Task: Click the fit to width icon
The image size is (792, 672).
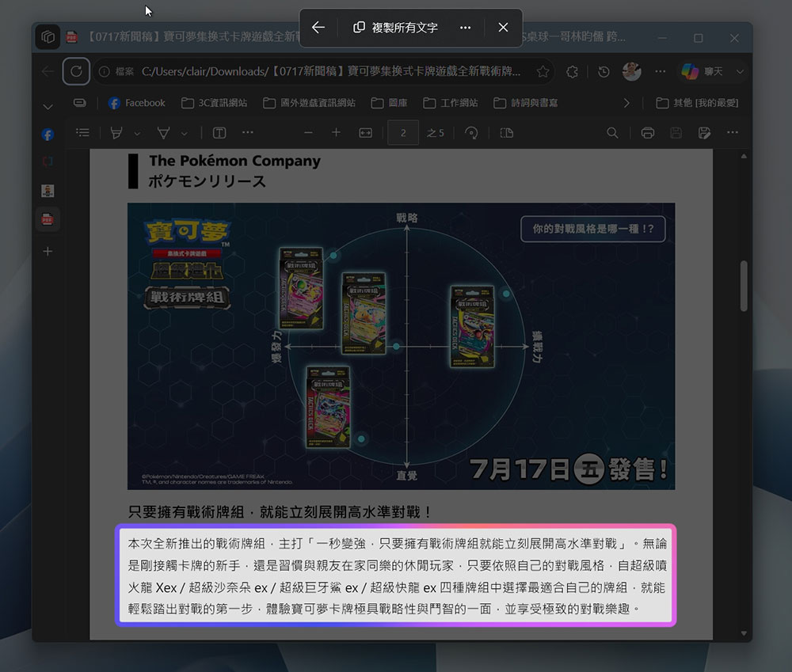Action: pyautogui.click(x=365, y=133)
